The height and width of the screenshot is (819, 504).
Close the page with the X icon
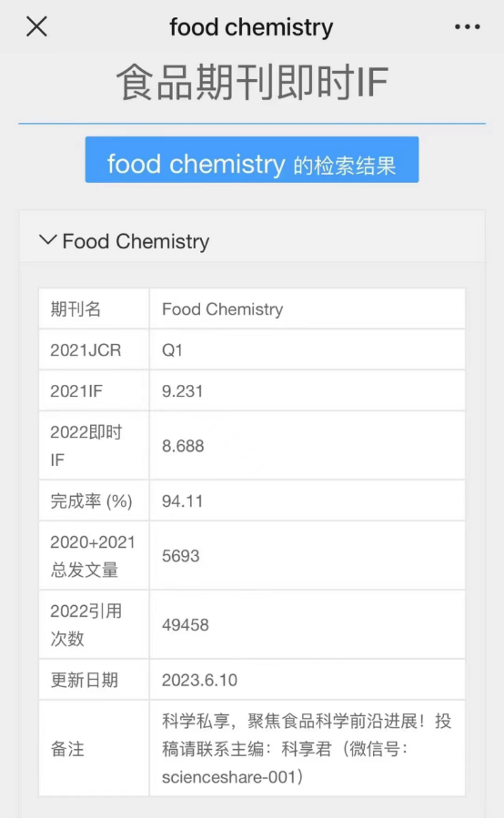(x=36, y=26)
